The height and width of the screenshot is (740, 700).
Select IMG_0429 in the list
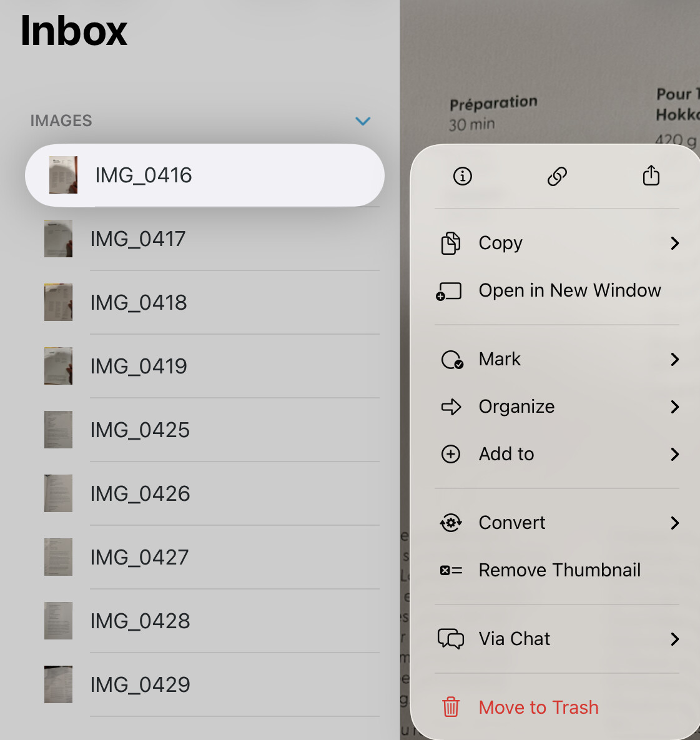pos(205,685)
